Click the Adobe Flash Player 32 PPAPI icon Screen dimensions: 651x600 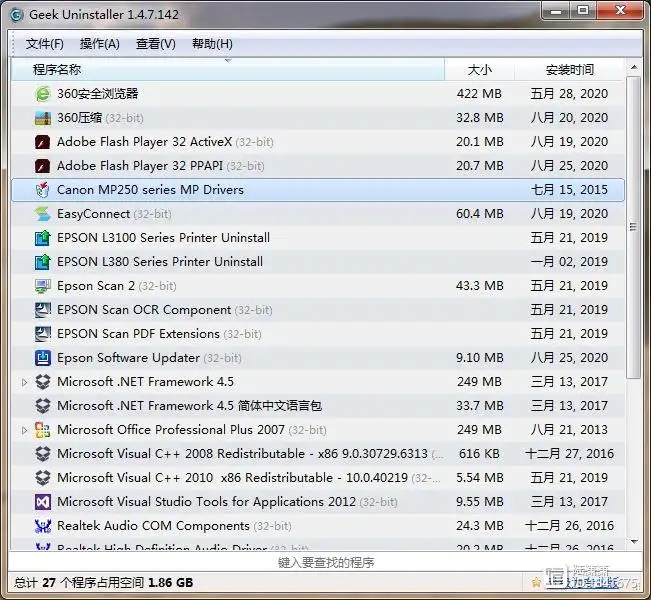tap(42, 166)
